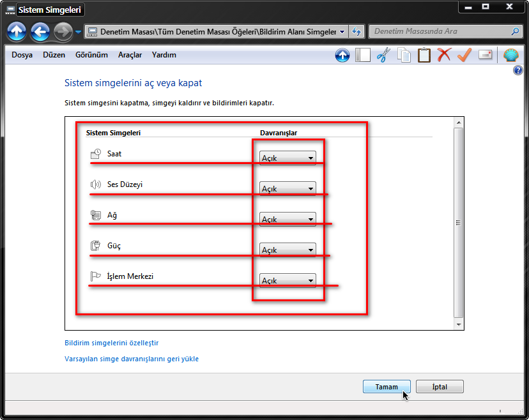This screenshot has width=529, height=420.
Task: Click Varsayılan simge davranışlarını geri yükle link
Action: [x=132, y=359]
